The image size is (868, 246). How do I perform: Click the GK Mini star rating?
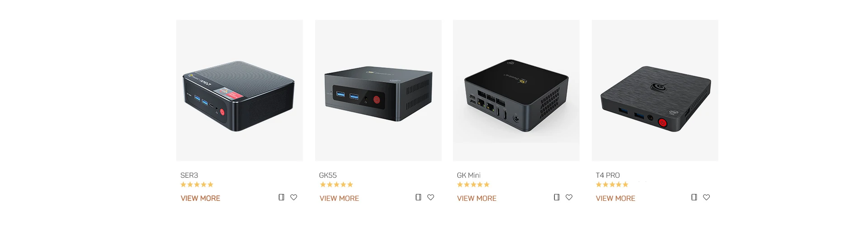point(473,184)
